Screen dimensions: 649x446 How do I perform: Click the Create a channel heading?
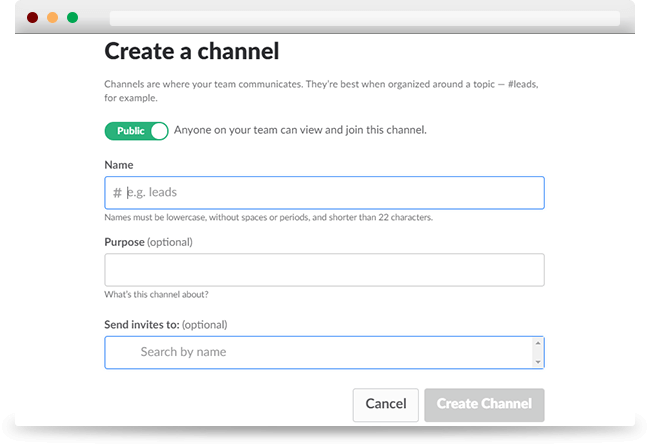(192, 51)
